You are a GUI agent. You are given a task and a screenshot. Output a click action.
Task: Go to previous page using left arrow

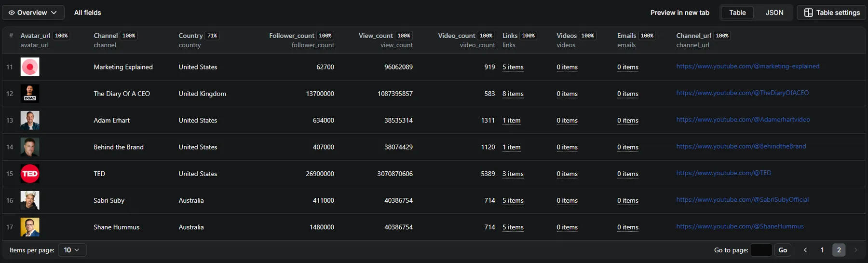[805, 250]
